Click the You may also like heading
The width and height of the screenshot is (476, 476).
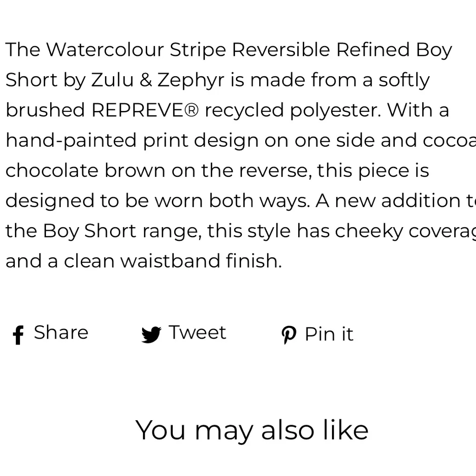click(252, 430)
